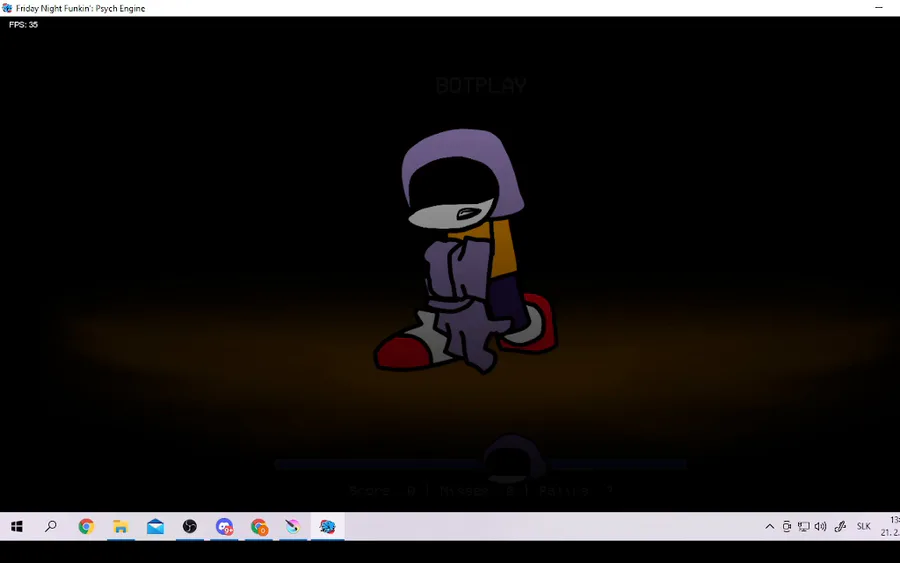This screenshot has height=563, width=900.
Task: Click the Friday Night Funkin': Psych Engine title
Action: [80, 9]
